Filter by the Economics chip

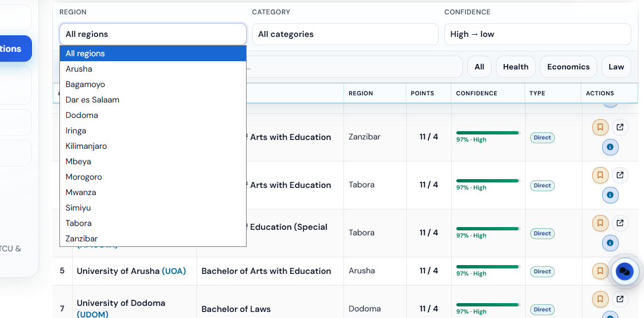[x=569, y=67]
